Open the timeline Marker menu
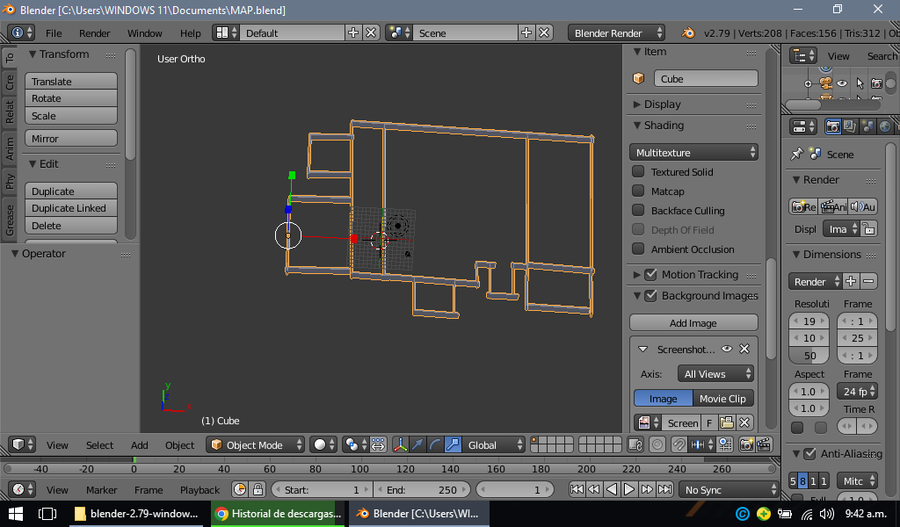 tap(102, 490)
